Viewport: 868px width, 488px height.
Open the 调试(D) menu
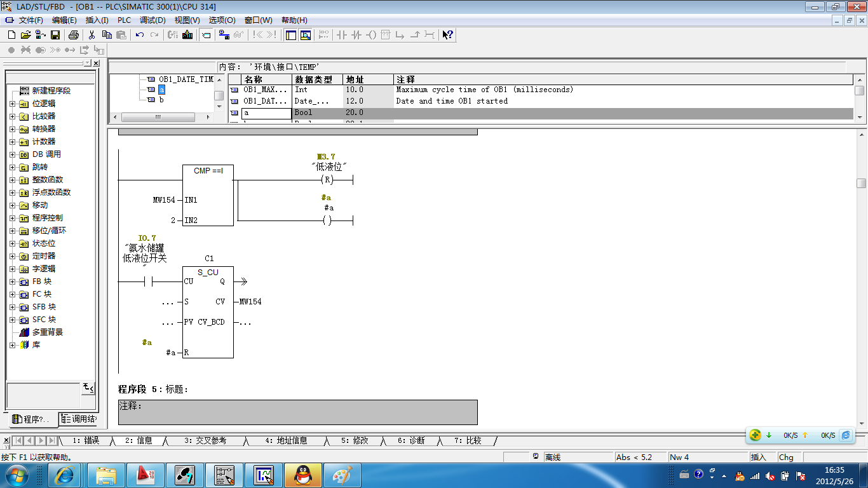(153, 20)
